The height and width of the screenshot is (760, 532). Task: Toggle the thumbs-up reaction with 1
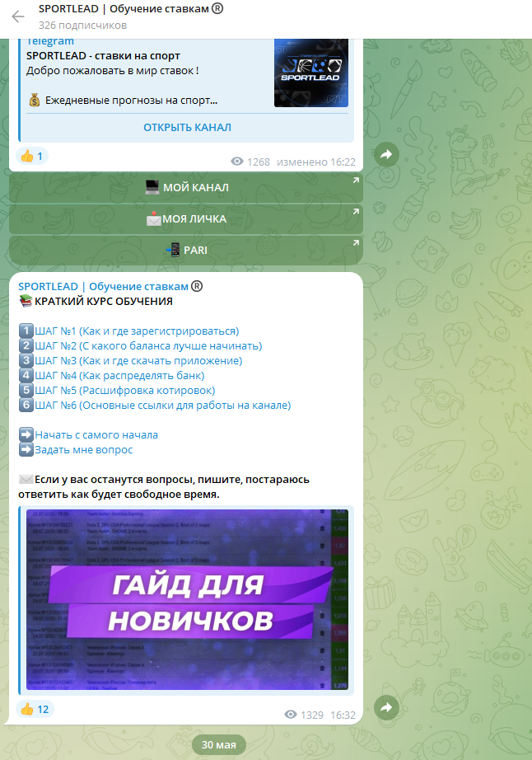(x=32, y=156)
